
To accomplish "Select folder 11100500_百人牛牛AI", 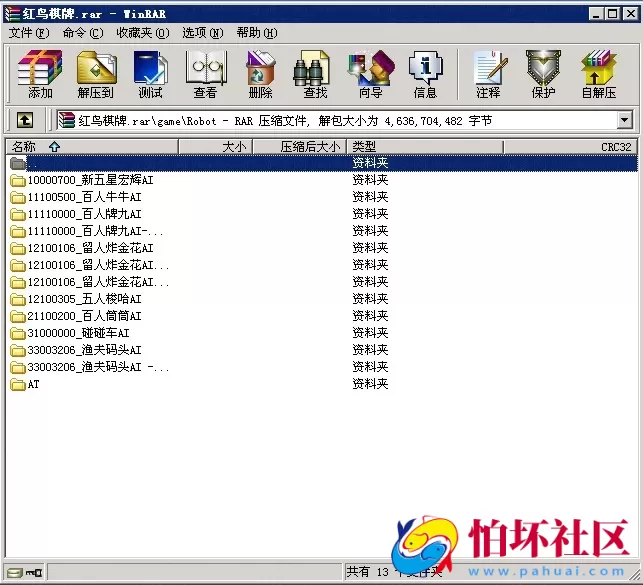I will click(84, 197).
